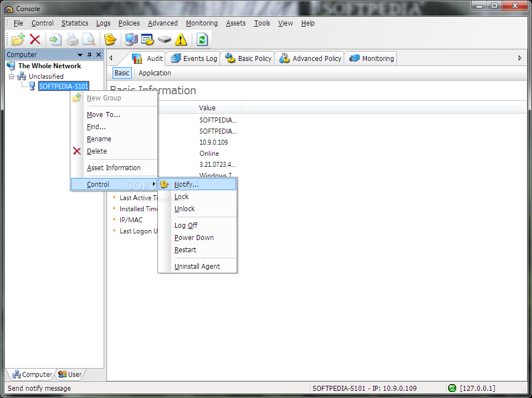Click the Unclassified group icon
The image size is (532, 398).
tap(22, 76)
